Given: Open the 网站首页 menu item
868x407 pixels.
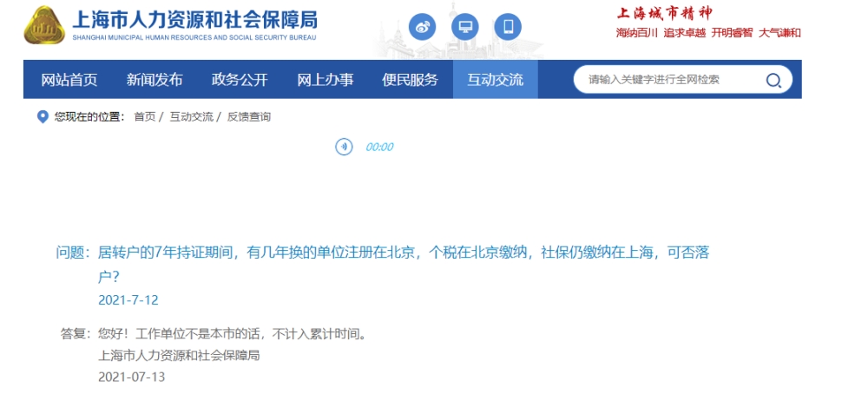Looking at the screenshot, I should [x=69, y=80].
